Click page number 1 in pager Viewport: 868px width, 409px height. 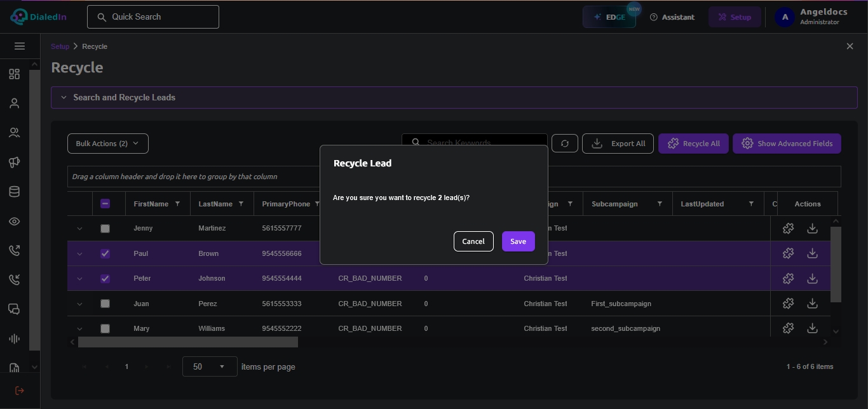(126, 366)
